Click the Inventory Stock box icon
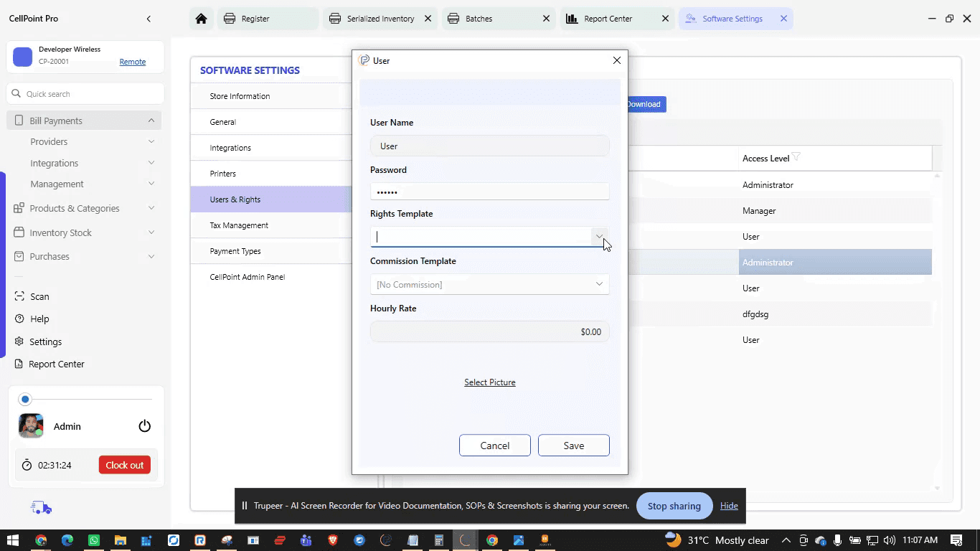Viewport: 980px width, 551px height. click(19, 232)
